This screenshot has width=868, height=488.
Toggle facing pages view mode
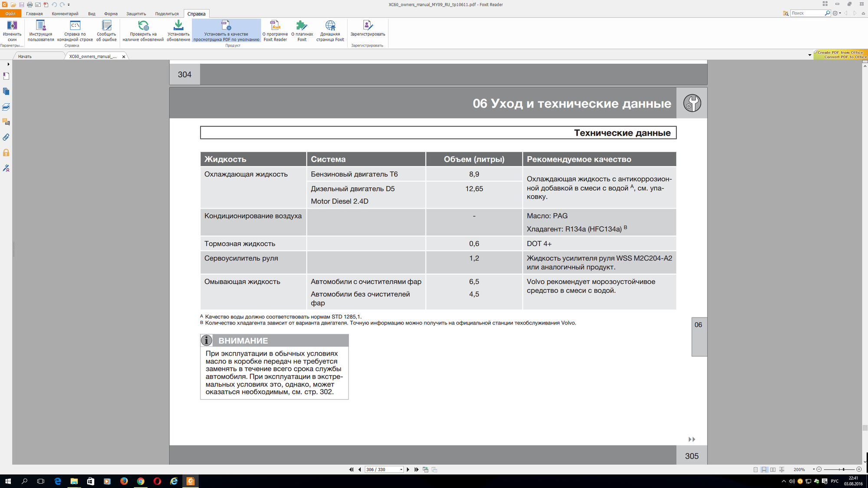773,469
